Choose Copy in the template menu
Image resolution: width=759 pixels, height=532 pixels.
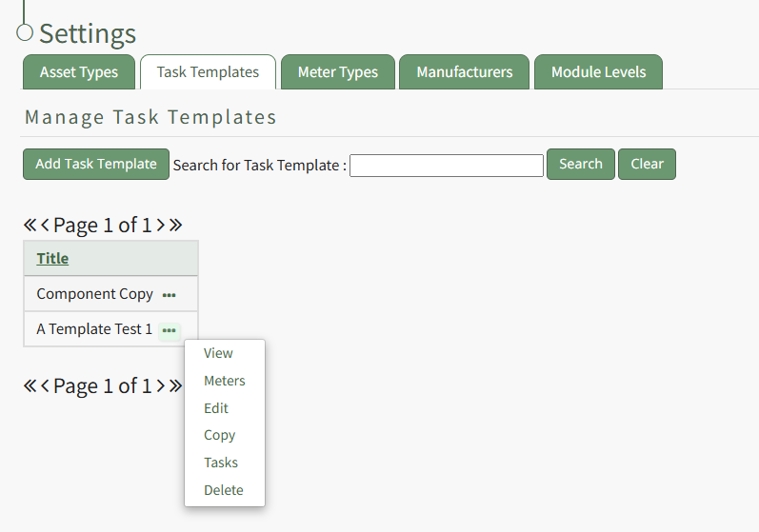(x=219, y=435)
